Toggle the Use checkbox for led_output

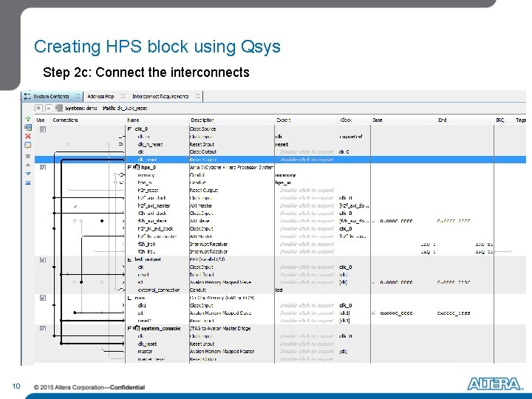pos(43,259)
